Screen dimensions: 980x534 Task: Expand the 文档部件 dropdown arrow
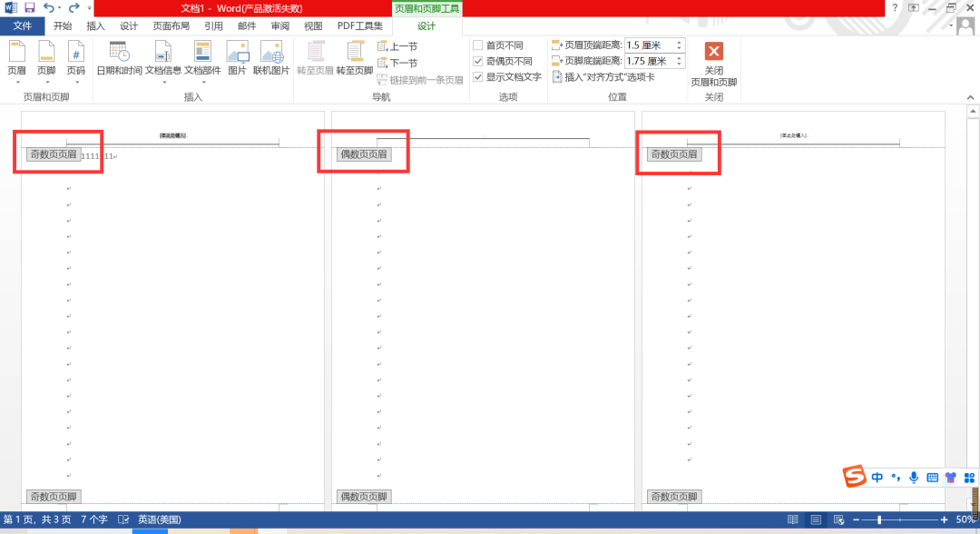203,83
